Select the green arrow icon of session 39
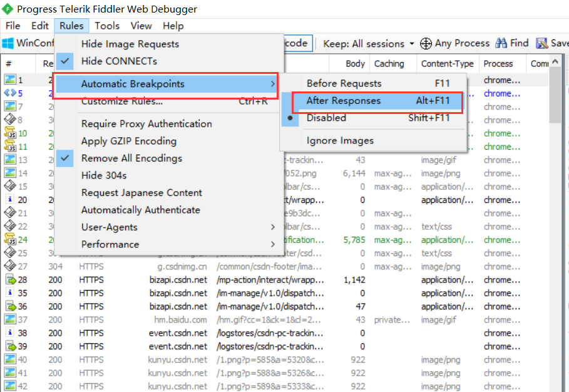The height and width of the screenshot is (392, 569). (11, 346)
